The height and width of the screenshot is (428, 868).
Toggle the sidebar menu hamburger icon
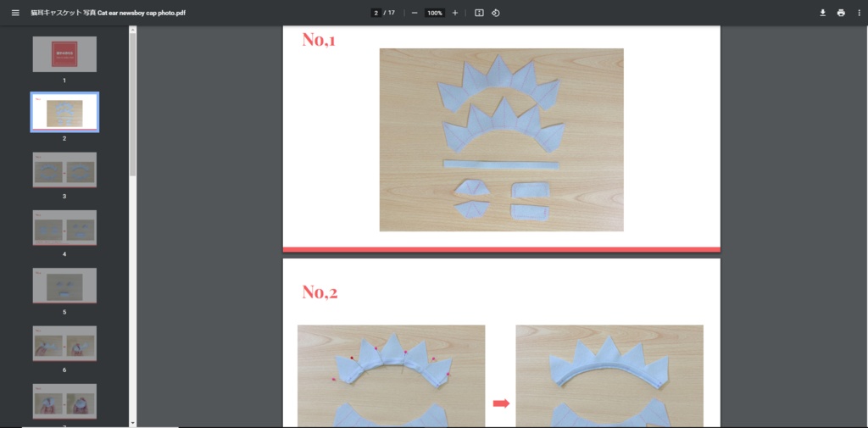click(x=15, y=13)
